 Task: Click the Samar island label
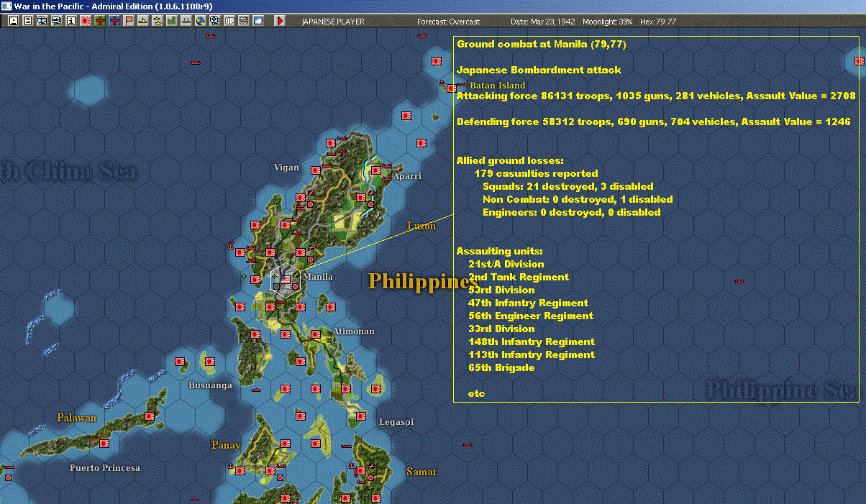click(x=421, y=472)
